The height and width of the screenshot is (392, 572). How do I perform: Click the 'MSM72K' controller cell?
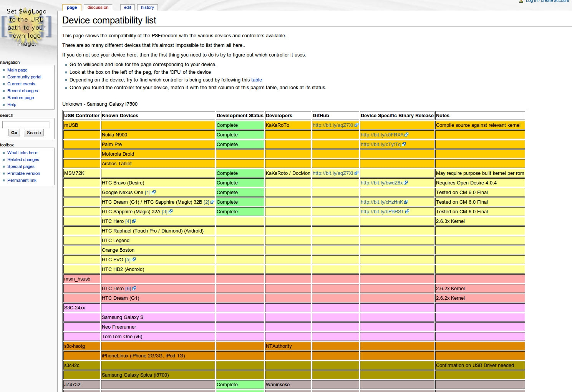(82, 173)
